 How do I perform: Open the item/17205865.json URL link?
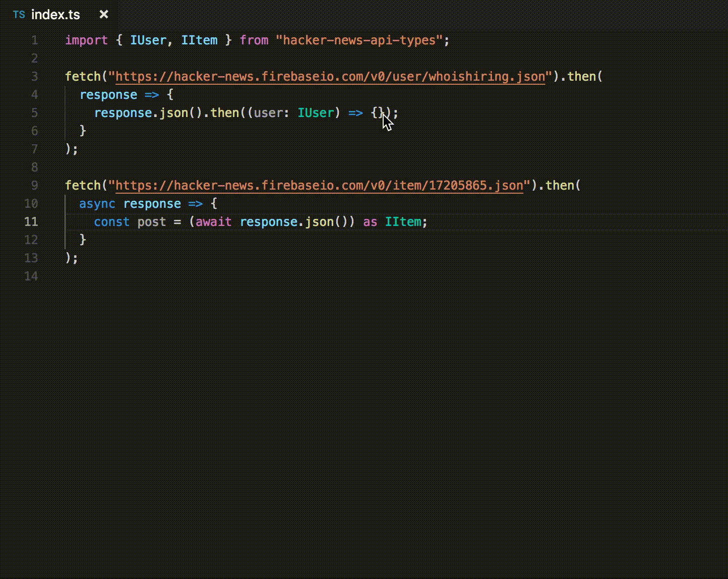point(319,186)
